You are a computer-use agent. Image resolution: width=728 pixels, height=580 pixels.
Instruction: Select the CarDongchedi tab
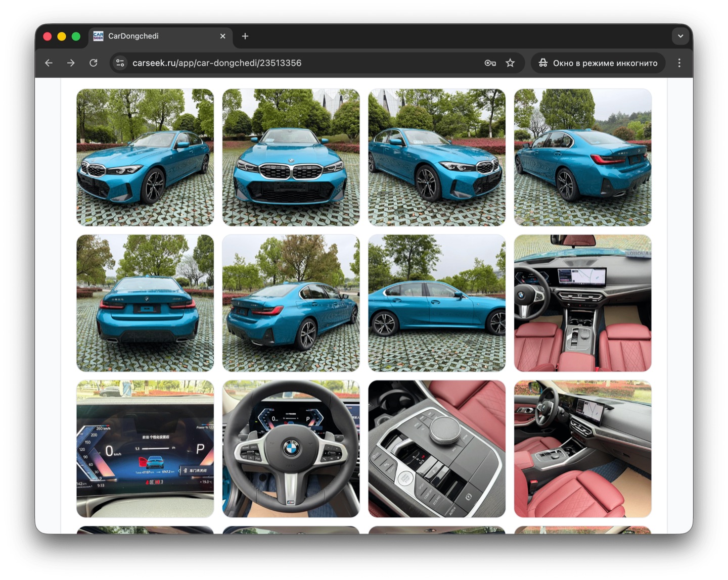click(x=161, y=36)
